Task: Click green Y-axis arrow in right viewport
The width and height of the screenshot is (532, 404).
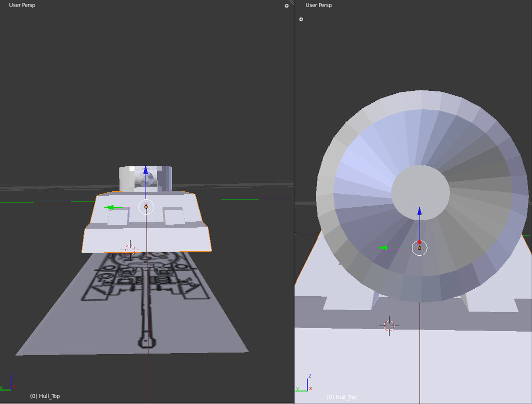Action: (x=382, y=248)
